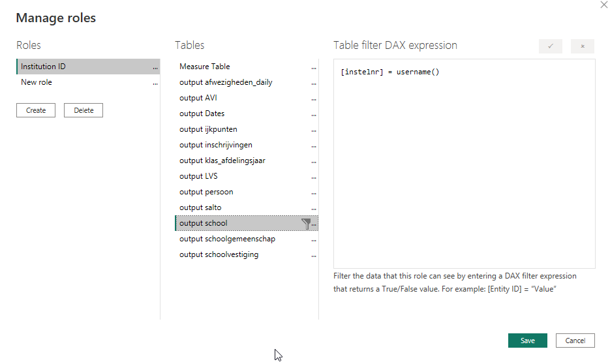This screenshot has width=610, height=364.
Task: Open ellipsis menu for output klas_afdelingsjaar
Action: (314, 162)
